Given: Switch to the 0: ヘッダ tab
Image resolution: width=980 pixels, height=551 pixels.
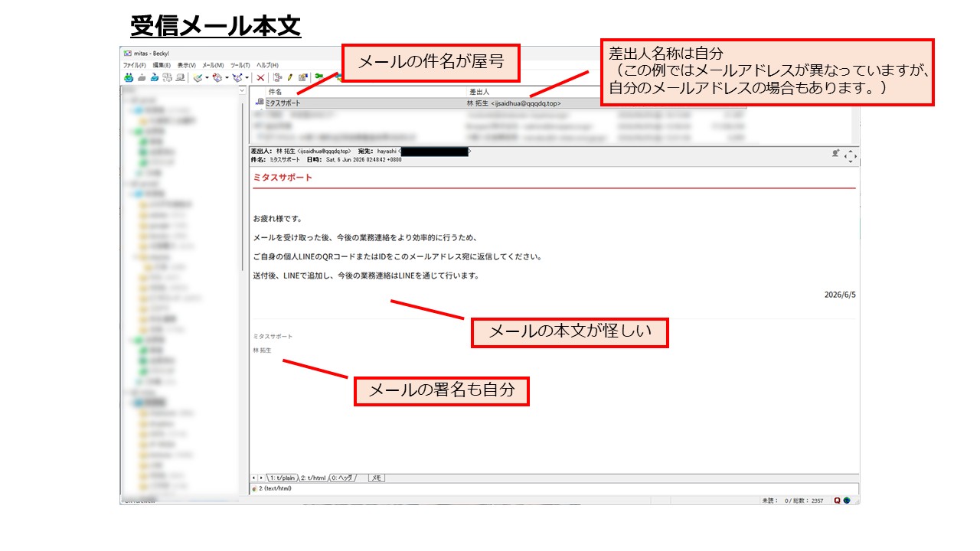Looking at the screenshot, I should tap(341, 478).
